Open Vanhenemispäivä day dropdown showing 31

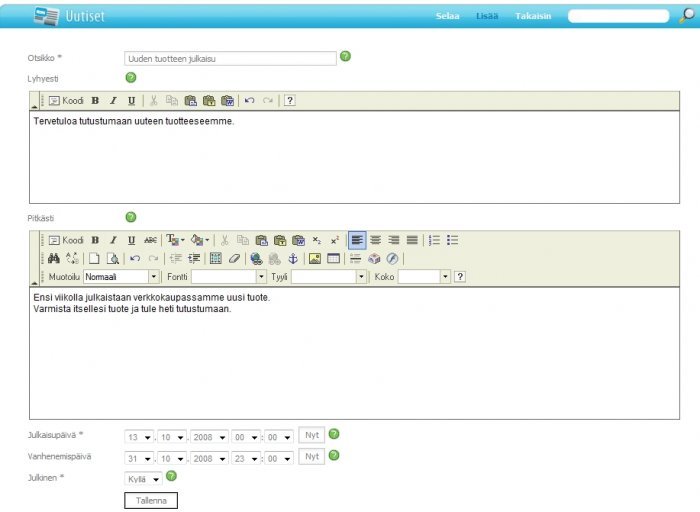tap(139, 458)
